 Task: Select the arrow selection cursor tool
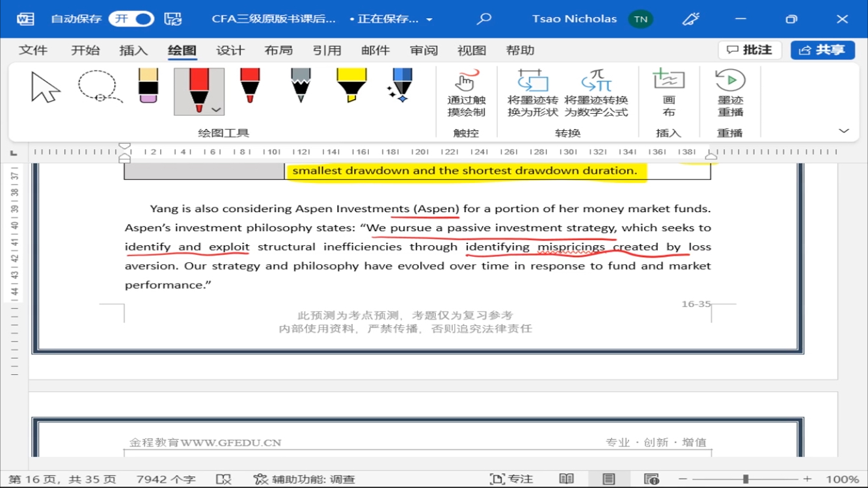46,88
